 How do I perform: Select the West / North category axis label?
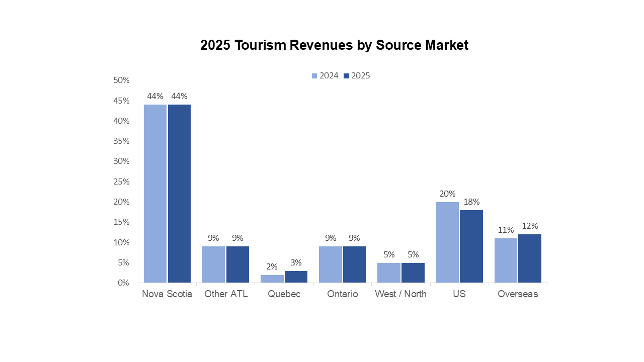(400, 294)
